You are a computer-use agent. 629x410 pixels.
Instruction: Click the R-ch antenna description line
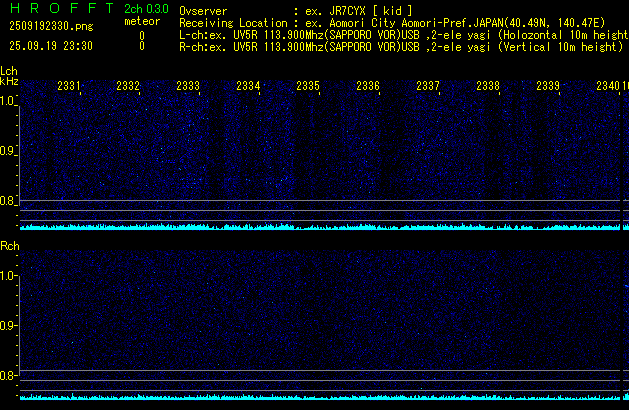pyautogui.click(x=400, y=46)
